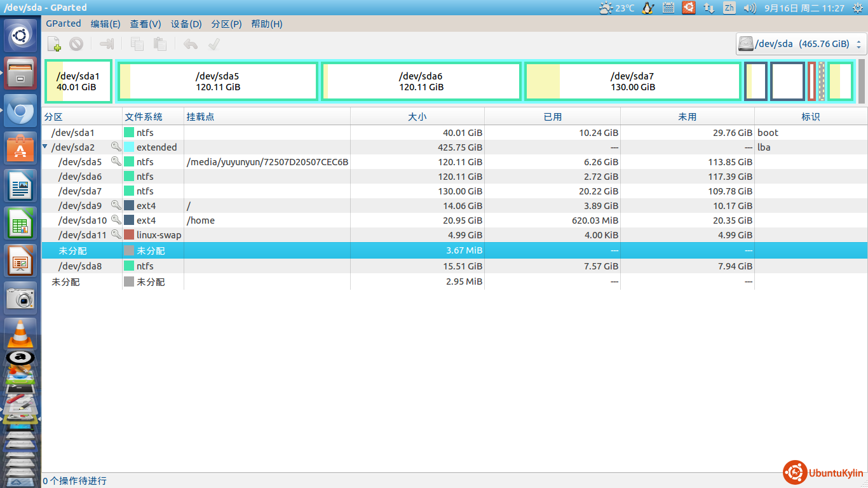Click the New partition toolbar icon
This screenshot has width=868, height=488.
[55, 44]
